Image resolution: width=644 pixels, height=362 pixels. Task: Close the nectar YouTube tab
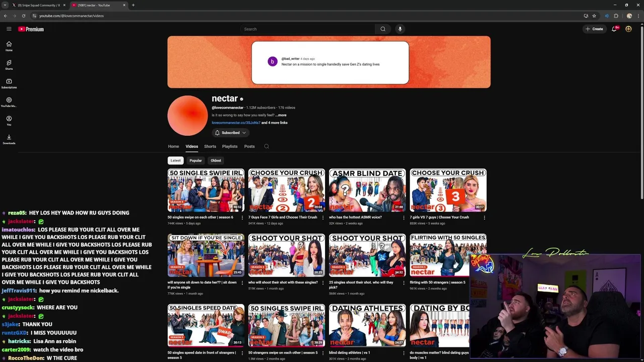(x=124, y=5)
